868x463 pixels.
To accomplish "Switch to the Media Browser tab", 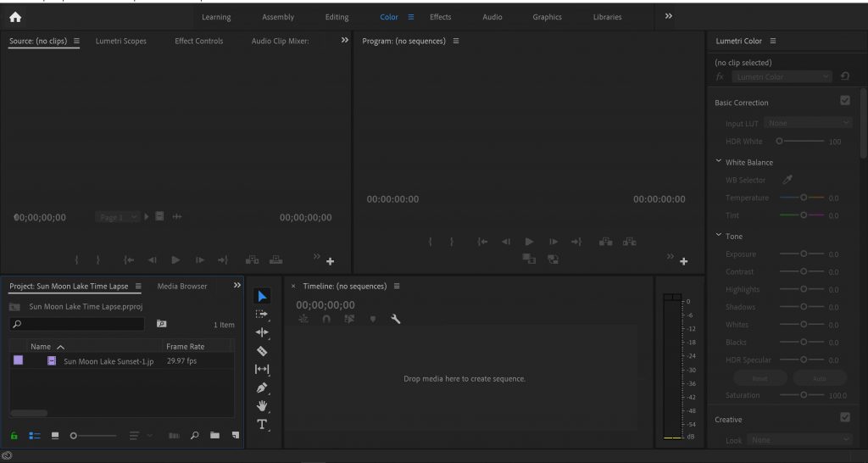I will click(182, 287).
